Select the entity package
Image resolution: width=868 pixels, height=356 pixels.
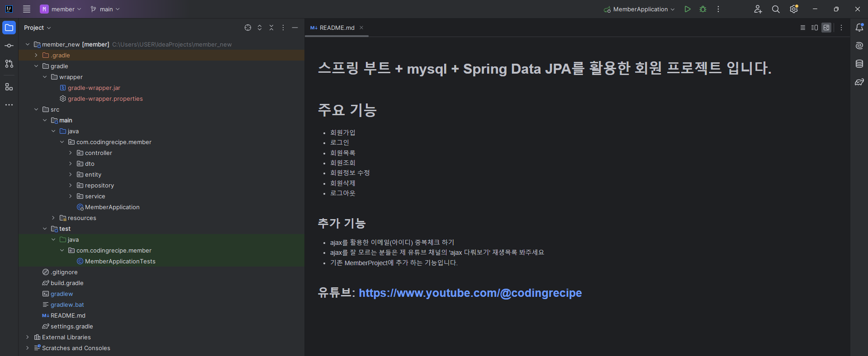pyautogui.click(x=93, y=174)
